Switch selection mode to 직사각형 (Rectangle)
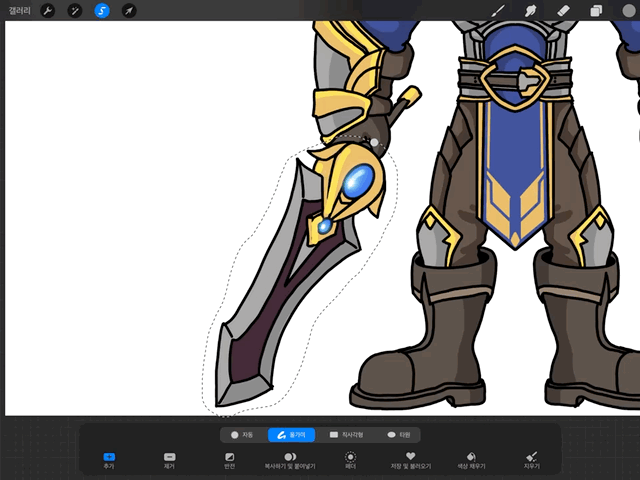 [346, 435]
